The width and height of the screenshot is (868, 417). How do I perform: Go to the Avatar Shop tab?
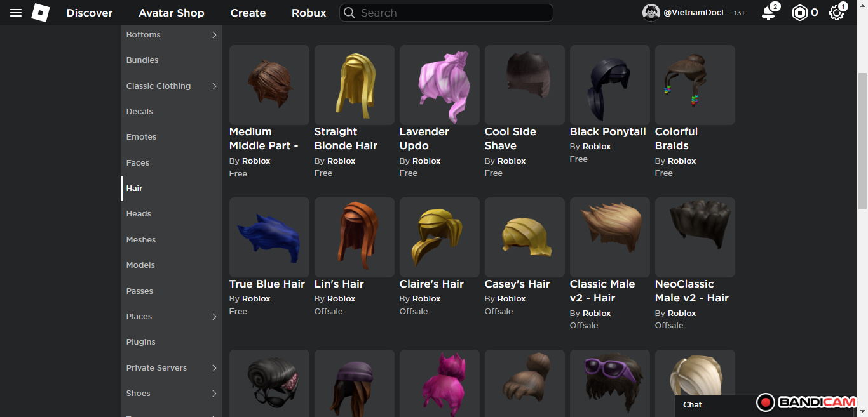[x=172, y=13]
